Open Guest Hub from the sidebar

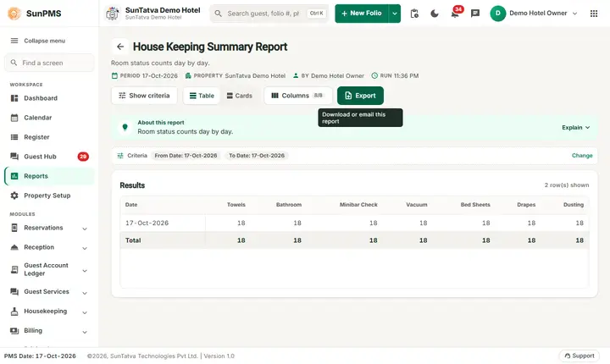(49, 157)
